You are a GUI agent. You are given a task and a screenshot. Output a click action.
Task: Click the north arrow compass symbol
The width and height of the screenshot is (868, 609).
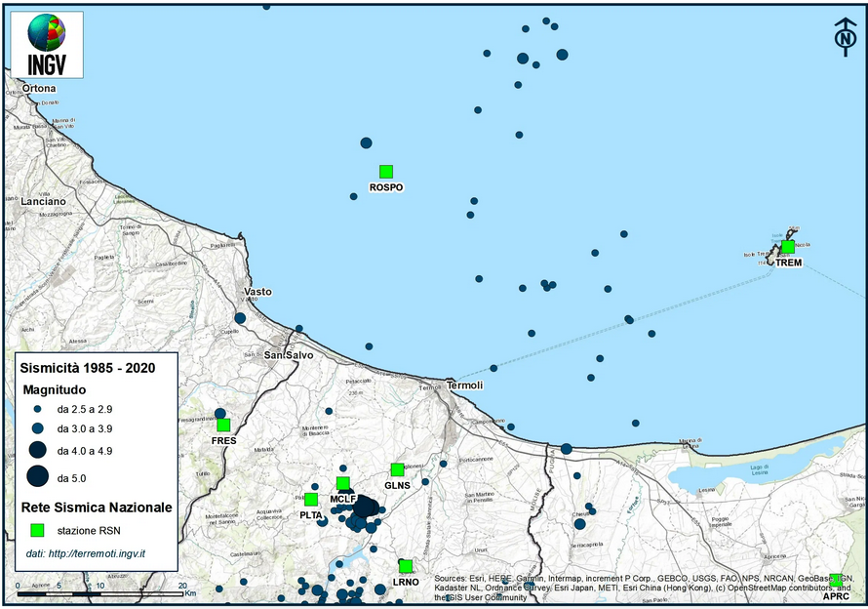pos(844,35)
